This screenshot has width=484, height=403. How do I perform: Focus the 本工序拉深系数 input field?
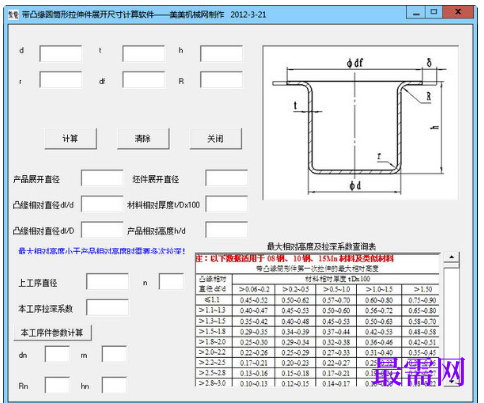click(x=107, y=307)
